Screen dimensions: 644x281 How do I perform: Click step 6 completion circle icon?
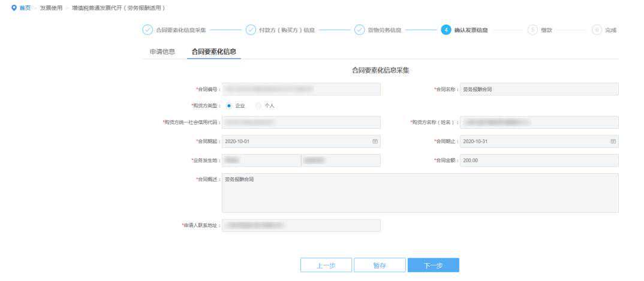pos(596,30)
